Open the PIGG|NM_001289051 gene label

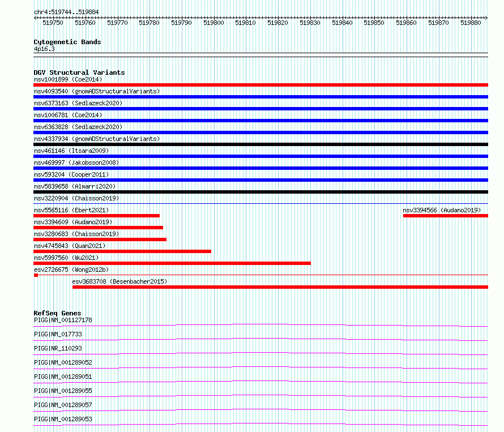pos(63,377)
